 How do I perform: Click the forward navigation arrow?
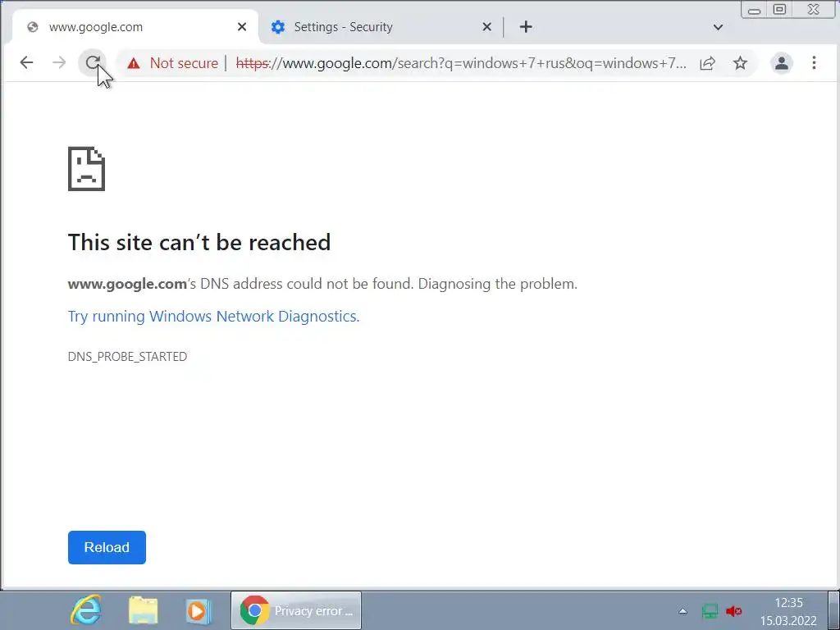coord(59,62)
